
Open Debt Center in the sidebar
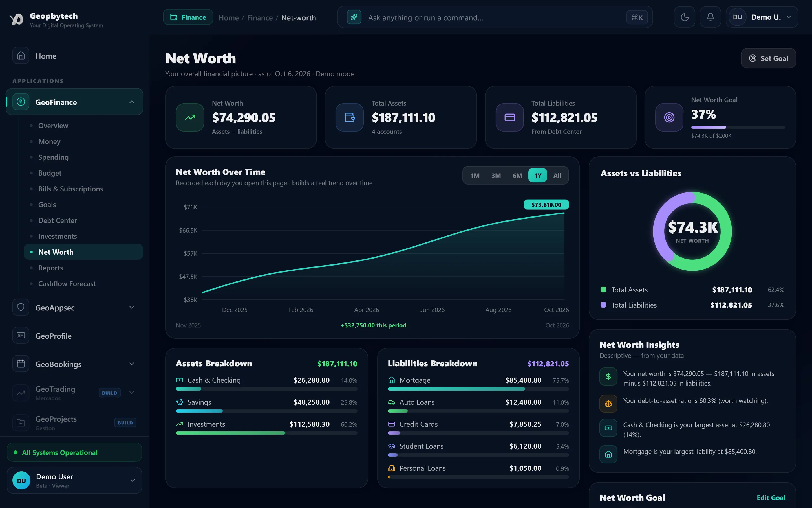tap(58, 220)
